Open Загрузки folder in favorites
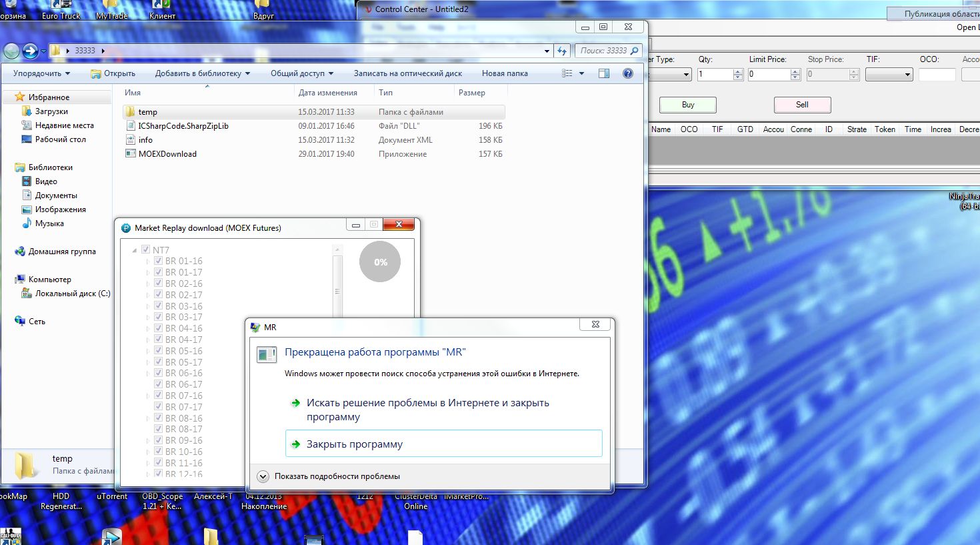Image resolution: width=980 pixels, height=545 pixels. click(51, 111)
